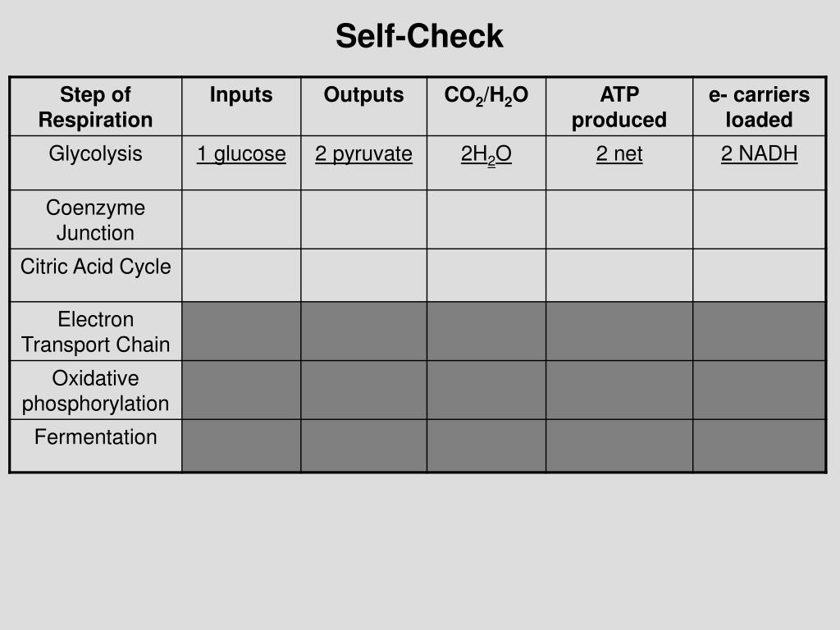Viewport: 840px width, 630px height.
Task: Click the underlined 2 net entry
Action: (x=619, y=154)
